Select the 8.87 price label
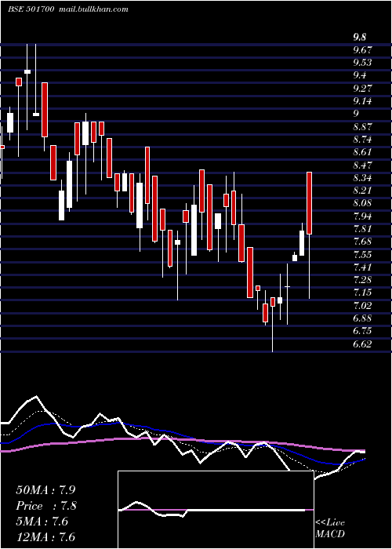 click(362, 127)
